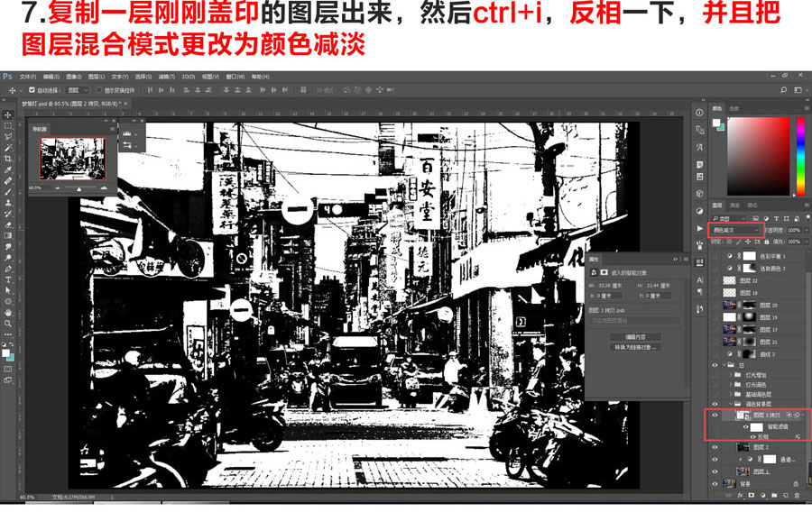Screen dimensions: 812x512
Task: Select the Rectangular Marquee tool
Action: pyautogui.click(x=8, y=125)
